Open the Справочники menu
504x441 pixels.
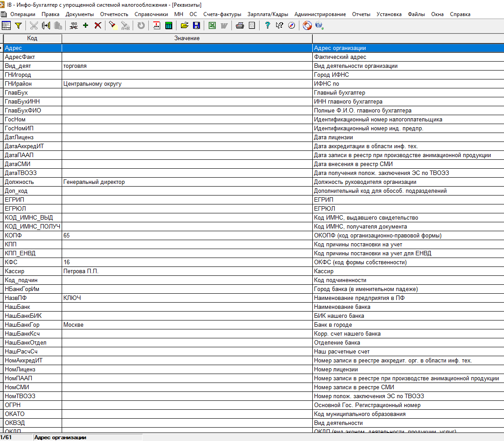[x=151, y=14]
